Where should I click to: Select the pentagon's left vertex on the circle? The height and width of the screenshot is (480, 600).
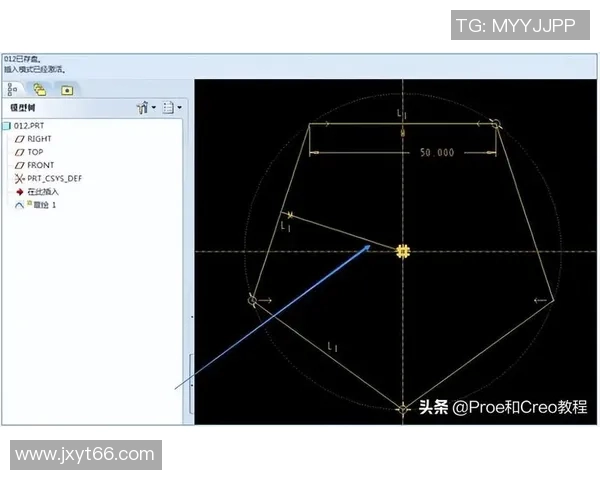252,300
